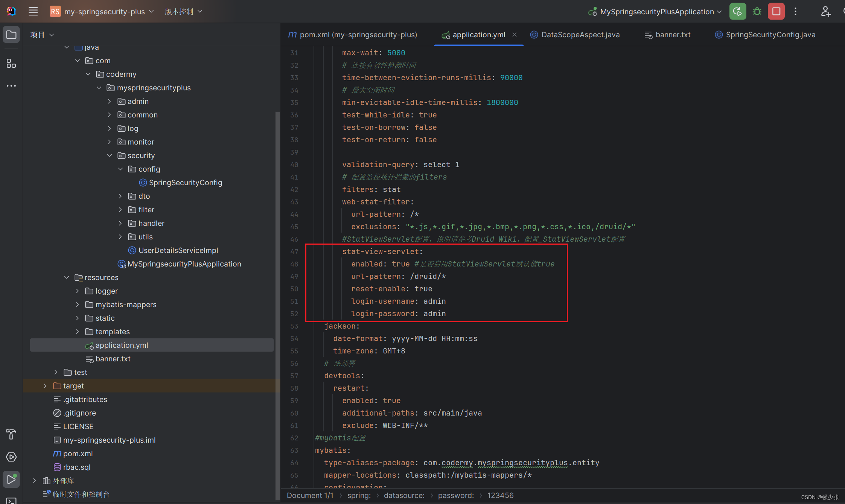The image size is (845, 504).
Task: Open the 项目 view dropdown
Action: coord(42,35)
